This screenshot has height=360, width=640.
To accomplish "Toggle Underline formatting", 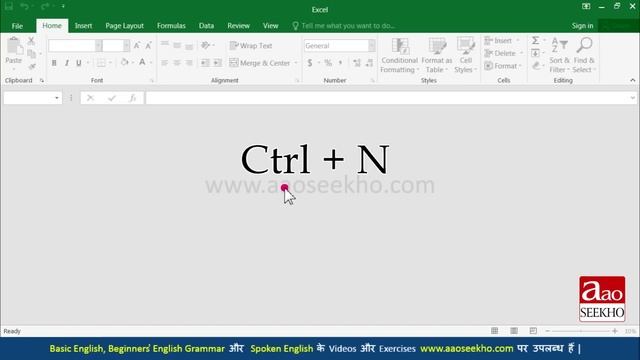I will point(79,63).
